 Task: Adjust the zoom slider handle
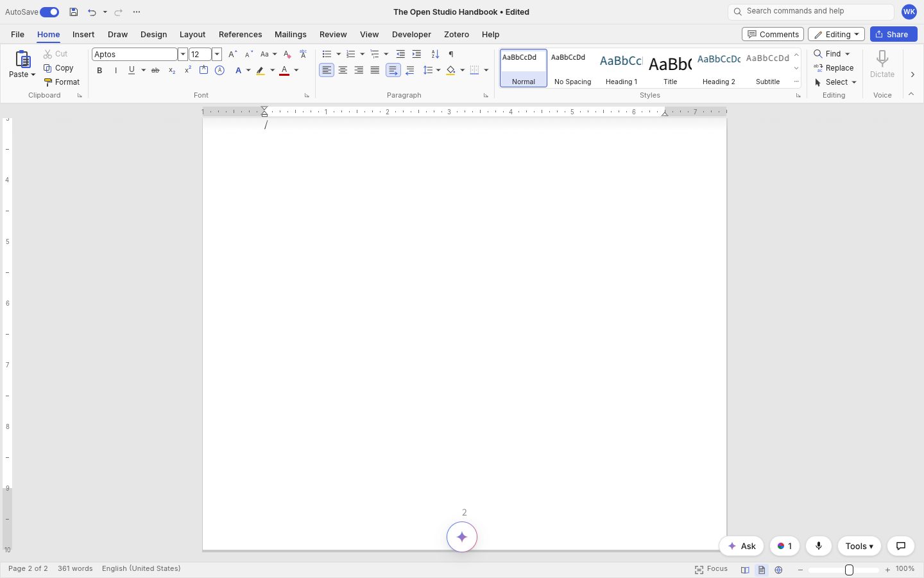(849, 570)
